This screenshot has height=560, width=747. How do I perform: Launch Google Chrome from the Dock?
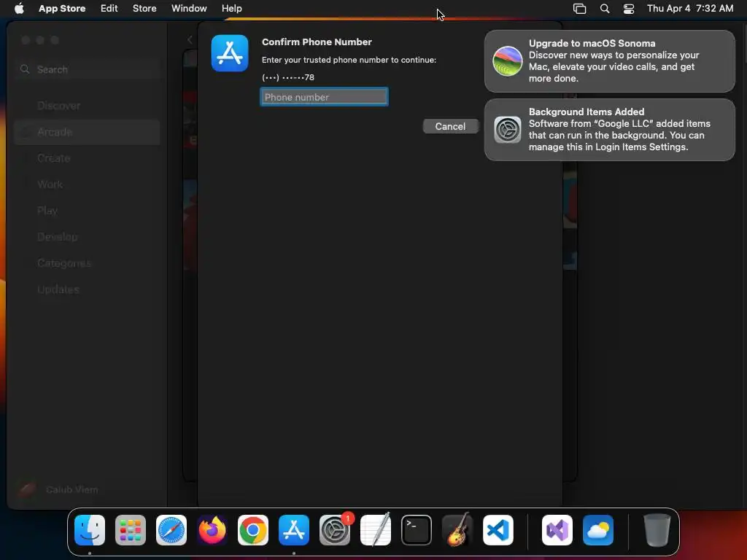tap(253, 530)
